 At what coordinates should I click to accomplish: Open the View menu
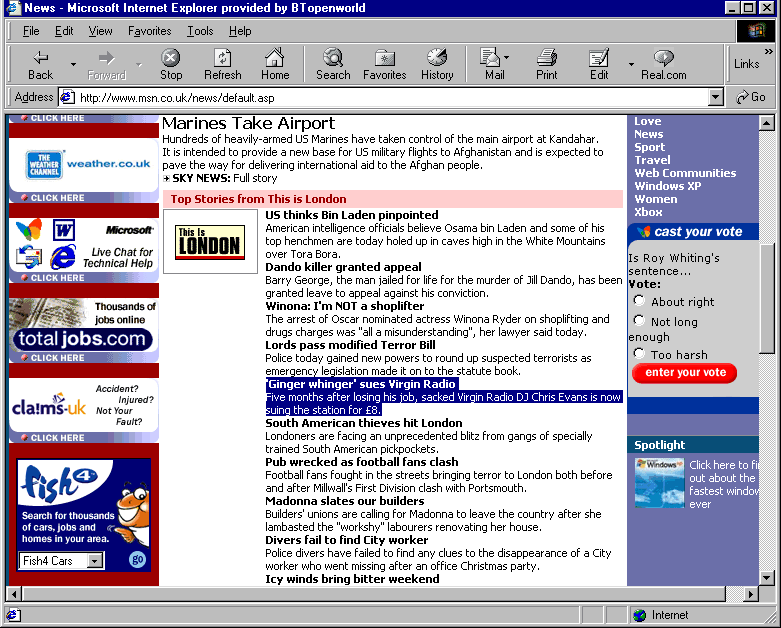(100, 31)
